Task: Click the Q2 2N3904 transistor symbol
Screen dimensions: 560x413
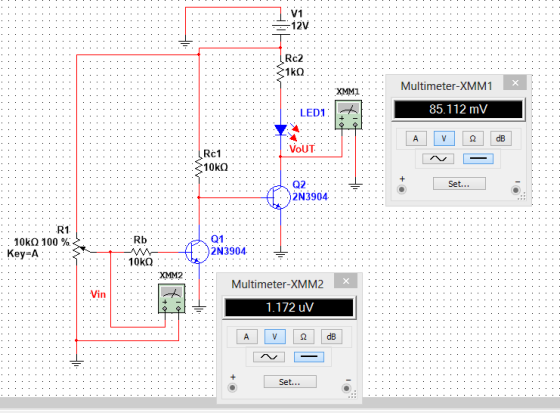Action: 279,197
